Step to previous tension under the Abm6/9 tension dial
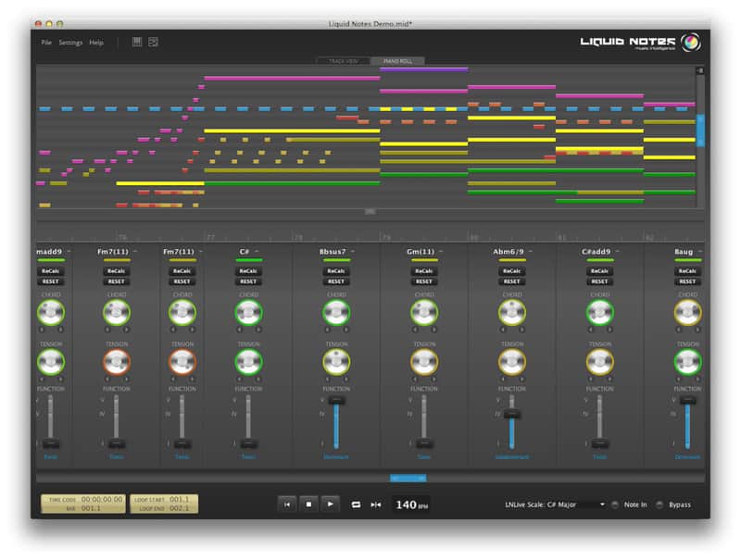 pos(503,380)
